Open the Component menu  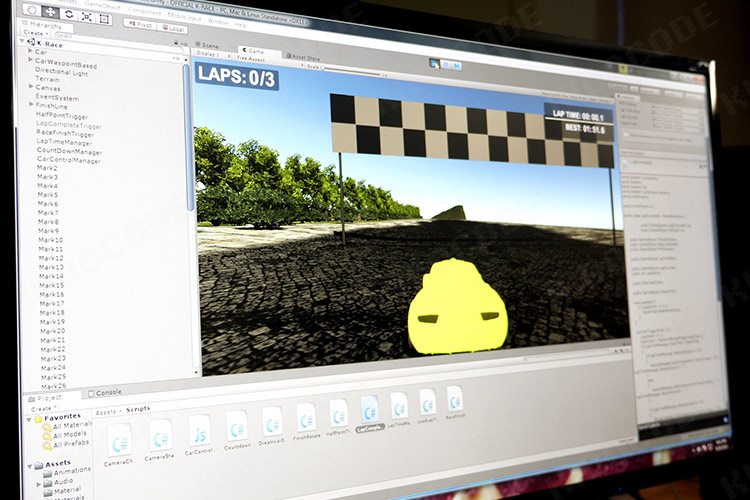click(x=144, y=11)
